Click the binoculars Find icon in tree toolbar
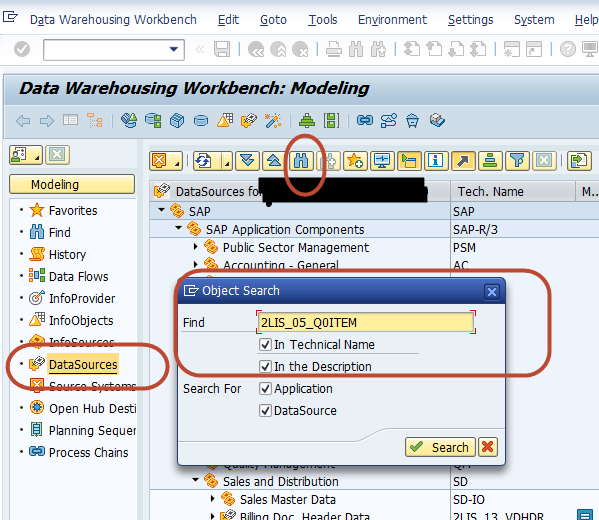The image size is (599, 520). 301,161
